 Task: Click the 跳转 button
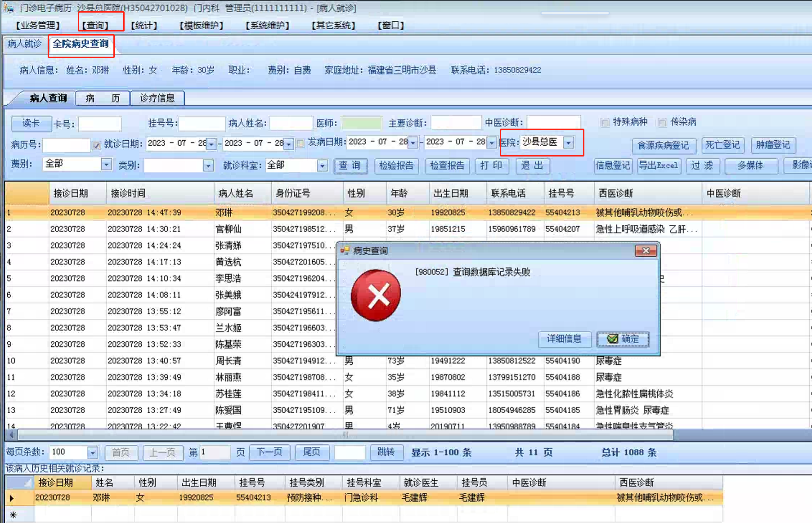386,452
